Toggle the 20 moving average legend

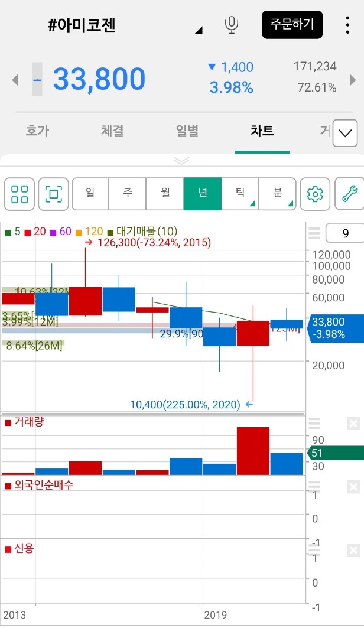pos(35,232)
